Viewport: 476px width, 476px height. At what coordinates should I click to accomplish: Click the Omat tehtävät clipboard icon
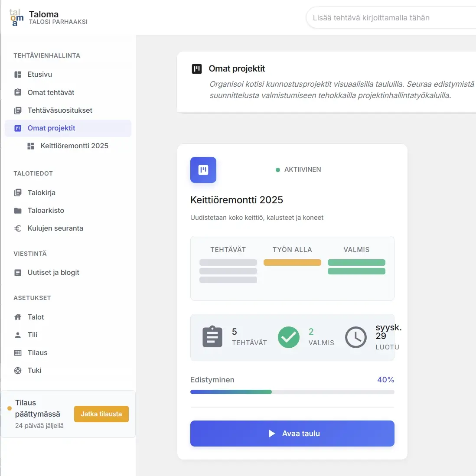(x=18, y=92)
